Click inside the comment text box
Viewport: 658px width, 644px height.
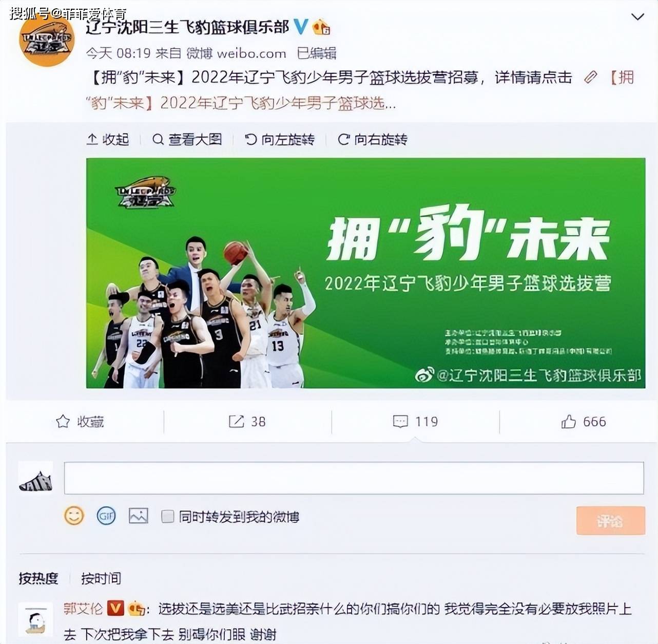point(354,478)
